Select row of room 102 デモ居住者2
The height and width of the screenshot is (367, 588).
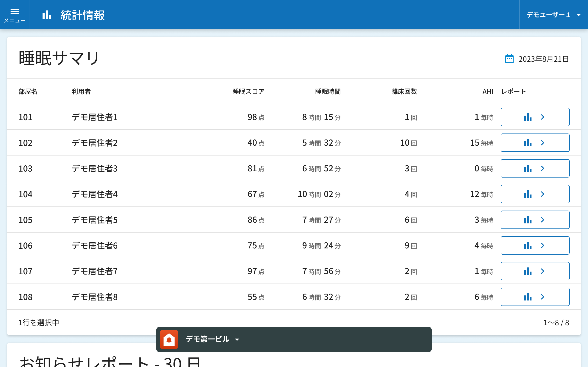[x=95, y=143]
